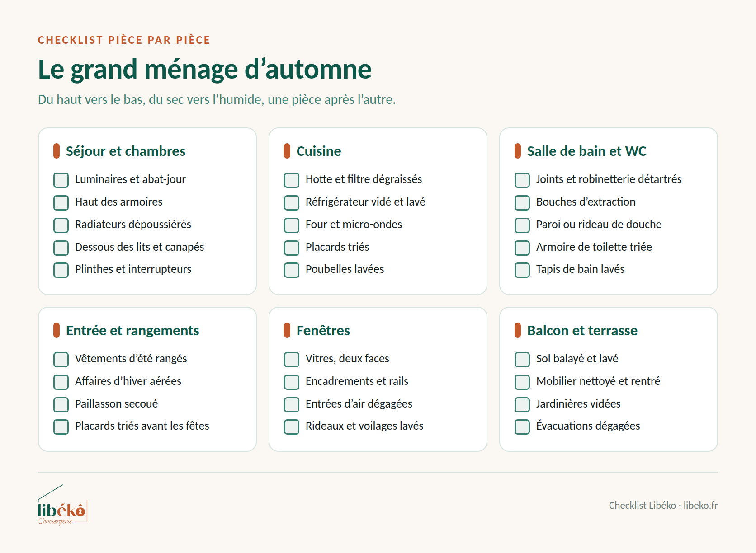
Task: Tick the Poubelles lavées checkbox
Action: (292, 270)
